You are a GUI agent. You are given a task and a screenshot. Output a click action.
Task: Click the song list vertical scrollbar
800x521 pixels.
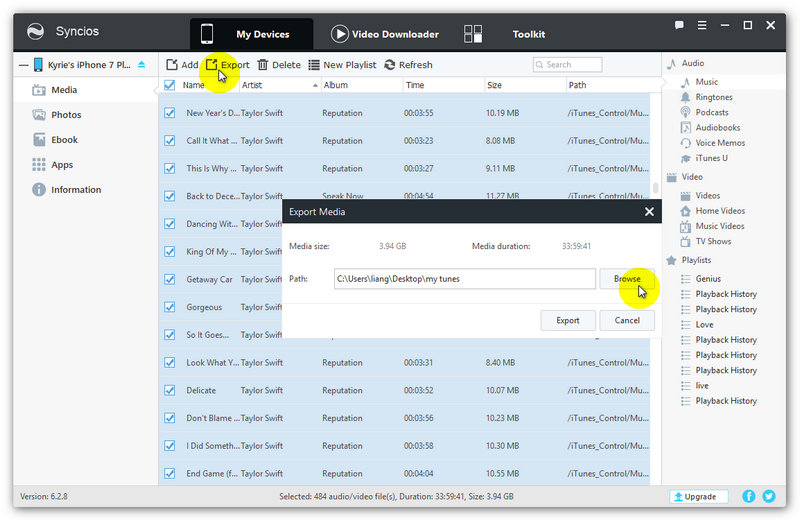[x=656, y=188]
